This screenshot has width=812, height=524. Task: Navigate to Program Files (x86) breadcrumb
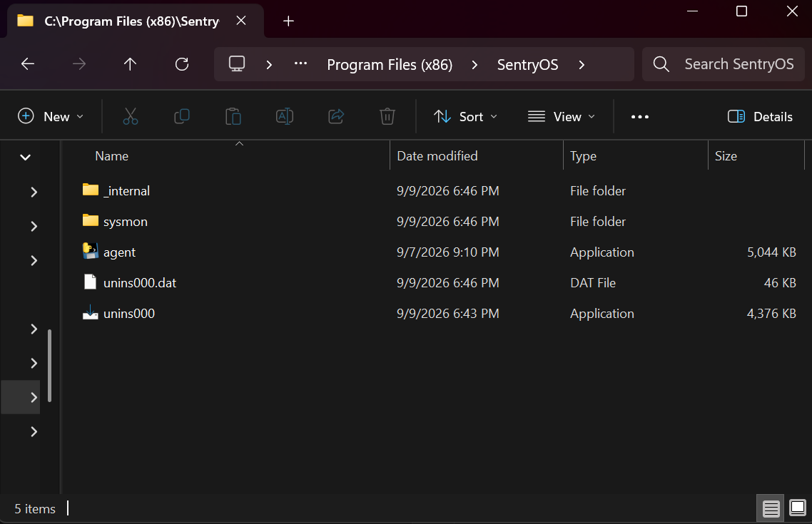click(x=390, y=65)
